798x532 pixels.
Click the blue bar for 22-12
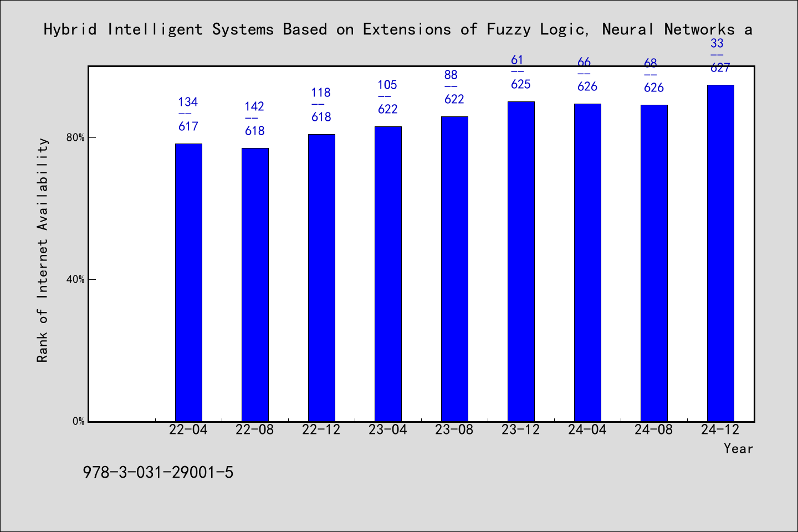tap(321, 278)
